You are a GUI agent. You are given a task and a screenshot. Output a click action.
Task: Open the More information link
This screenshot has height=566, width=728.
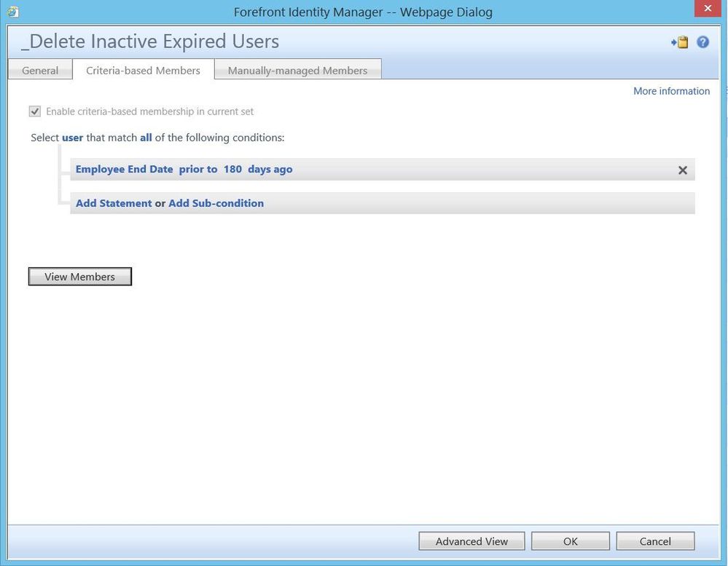point(671,91)
